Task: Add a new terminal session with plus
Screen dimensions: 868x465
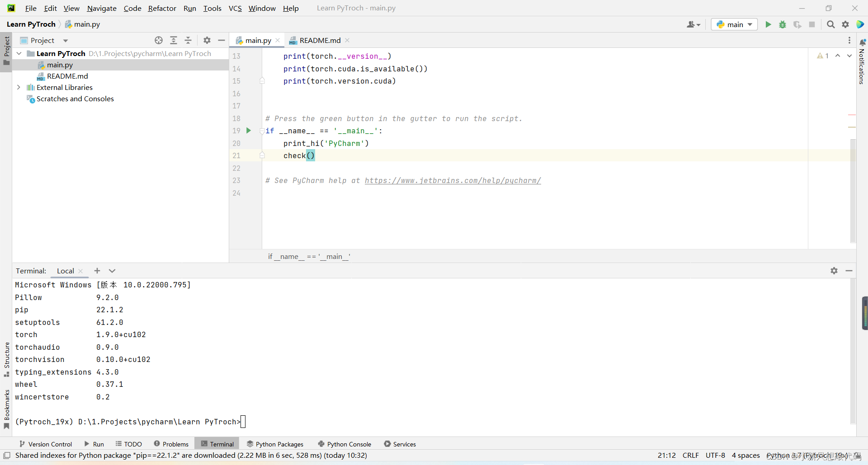Action: [97, 271]
